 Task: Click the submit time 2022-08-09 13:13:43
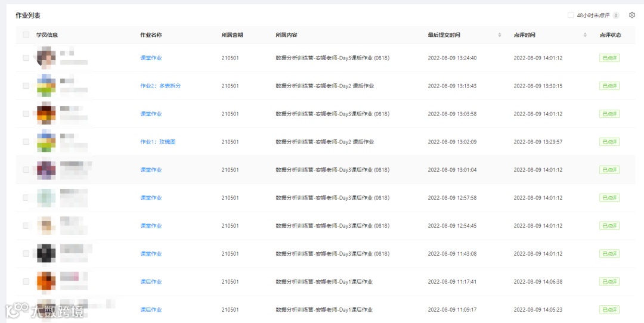[452, 86]
